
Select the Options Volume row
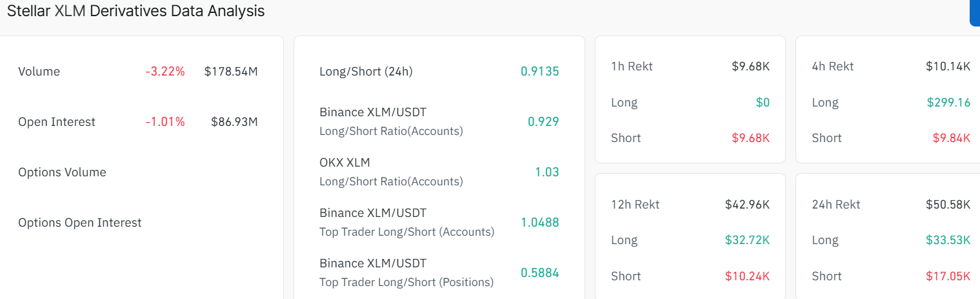62,172
